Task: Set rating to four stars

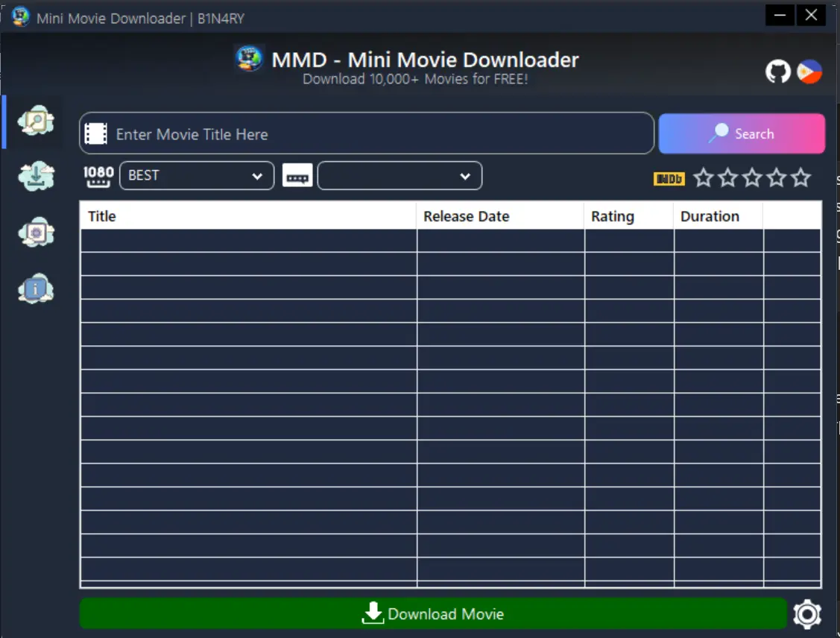Action: [777, 177]
